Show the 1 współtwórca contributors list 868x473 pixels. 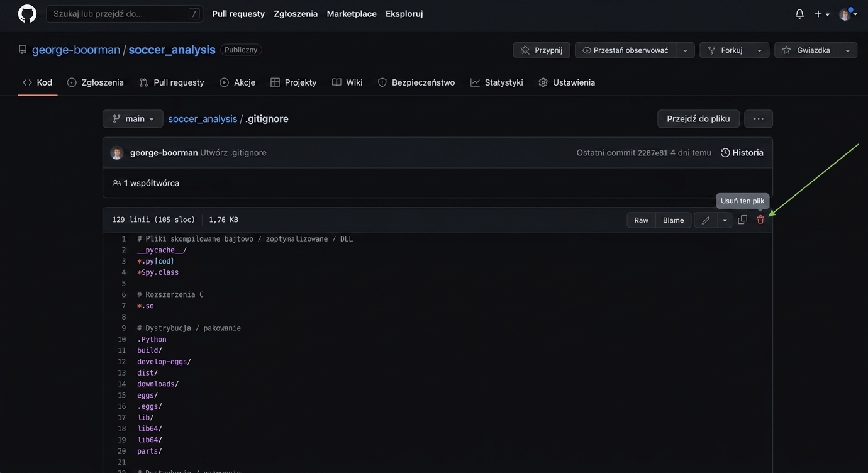point(146,183)
